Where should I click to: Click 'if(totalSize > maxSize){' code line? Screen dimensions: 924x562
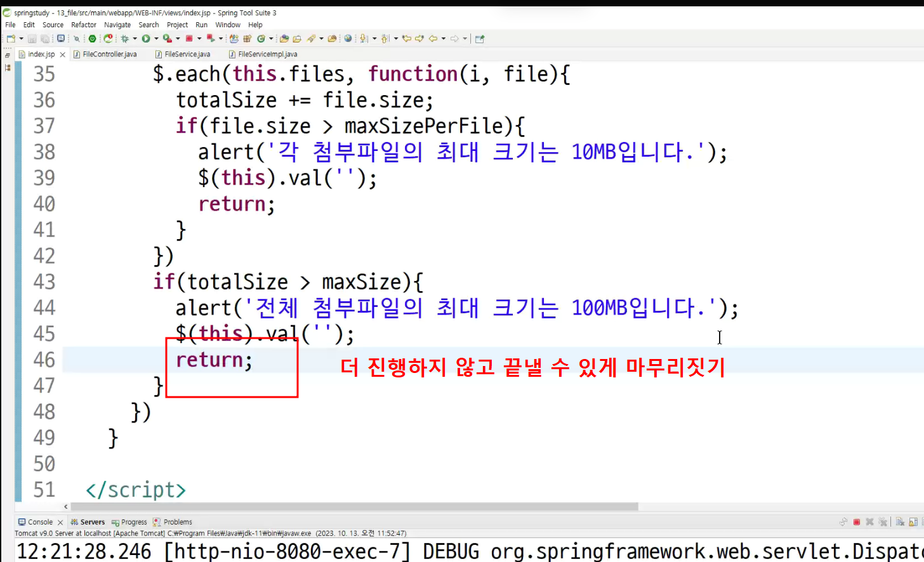(288, 282)
